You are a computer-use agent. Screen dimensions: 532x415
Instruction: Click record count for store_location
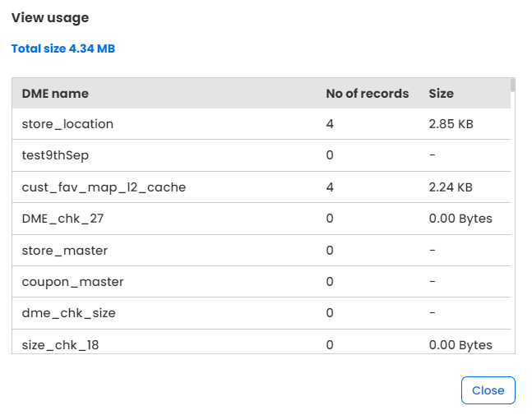coord(330,124)
